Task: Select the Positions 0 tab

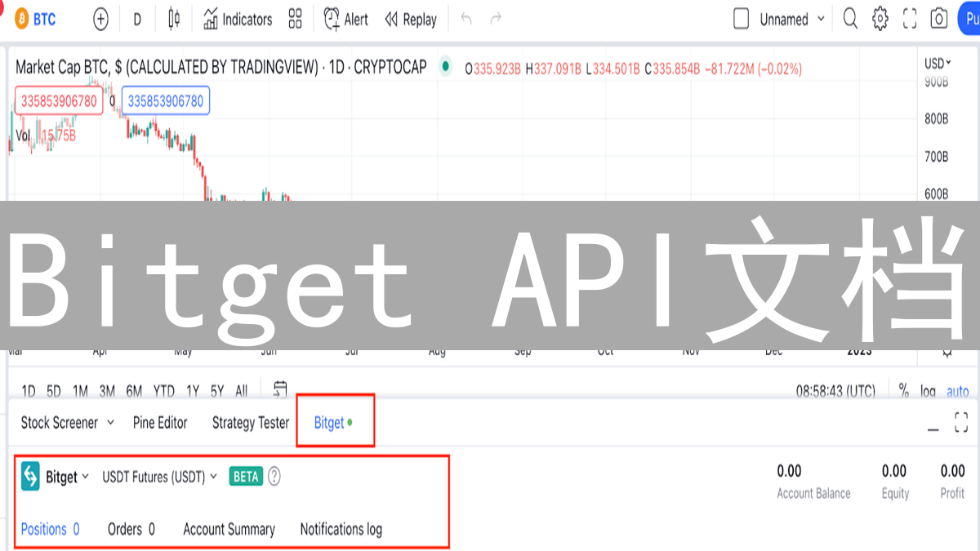Action: point(51,529)
